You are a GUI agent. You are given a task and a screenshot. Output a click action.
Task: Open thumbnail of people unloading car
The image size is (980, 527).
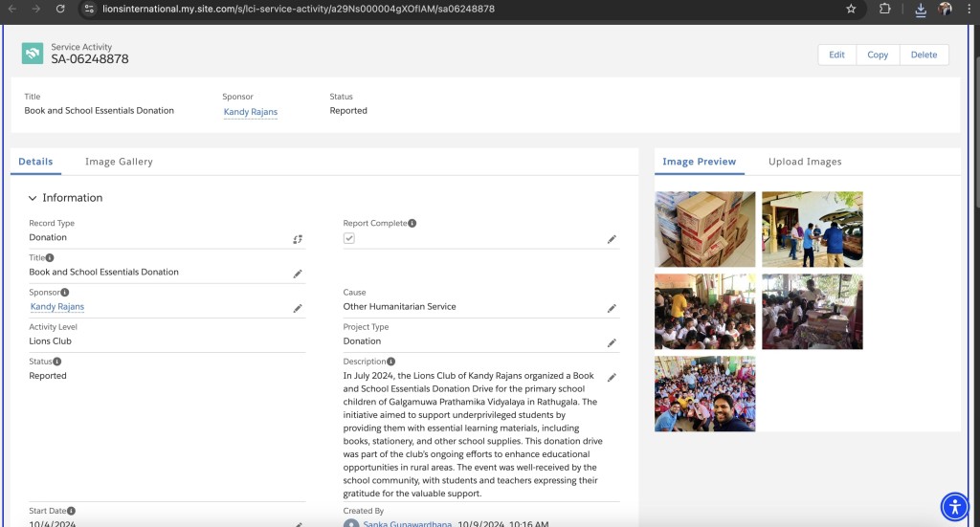[813, 230]
